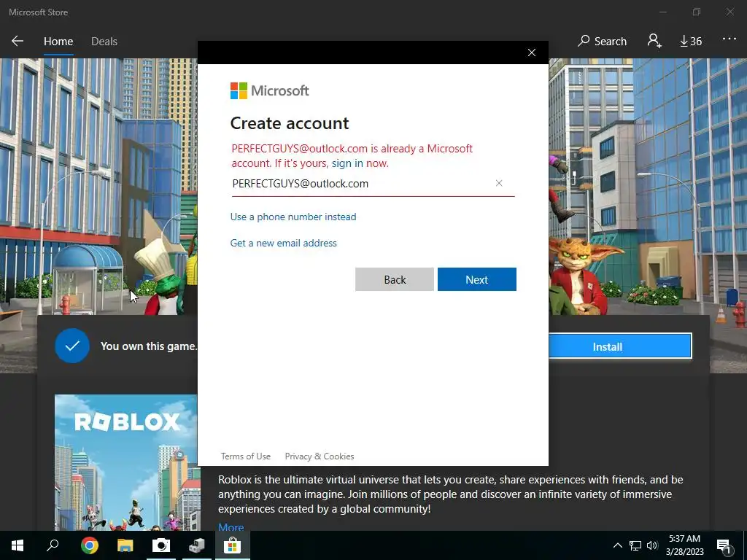Open File Explorer from taskbar
The image size is (747, 560).
pos(125,545)
